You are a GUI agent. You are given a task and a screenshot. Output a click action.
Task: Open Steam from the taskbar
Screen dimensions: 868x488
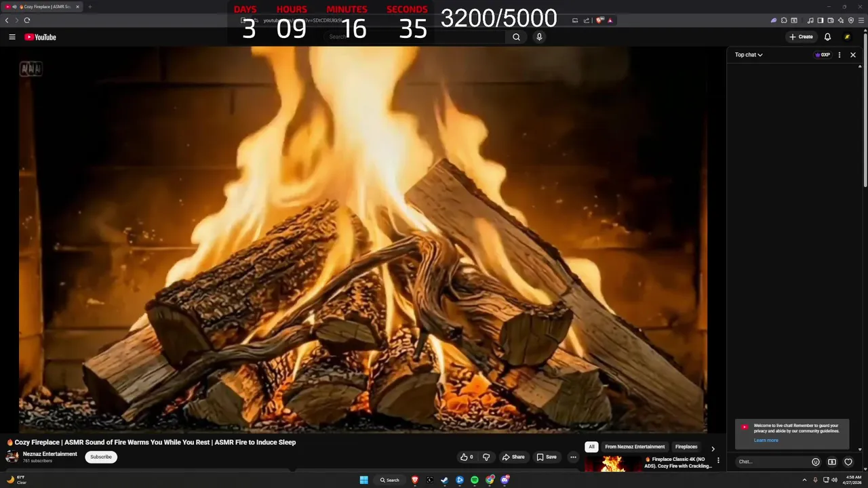[445, 480]
